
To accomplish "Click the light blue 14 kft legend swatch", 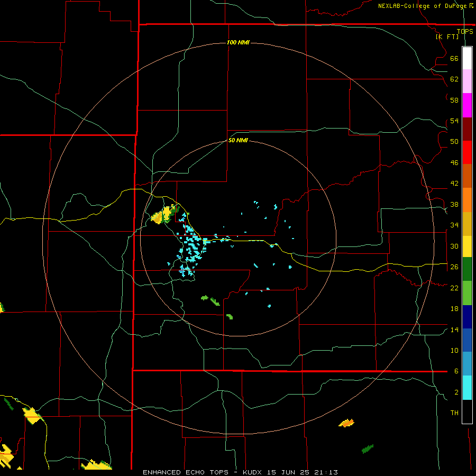I will click(x=467, y=364).
